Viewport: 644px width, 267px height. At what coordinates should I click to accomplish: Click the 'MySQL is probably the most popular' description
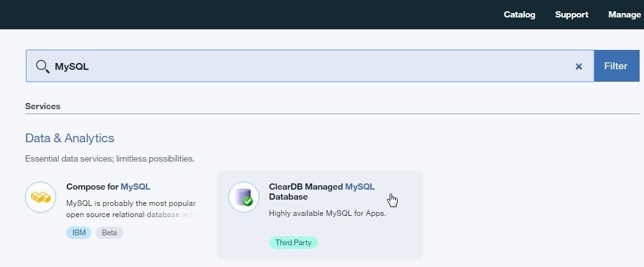coord(130,209)
